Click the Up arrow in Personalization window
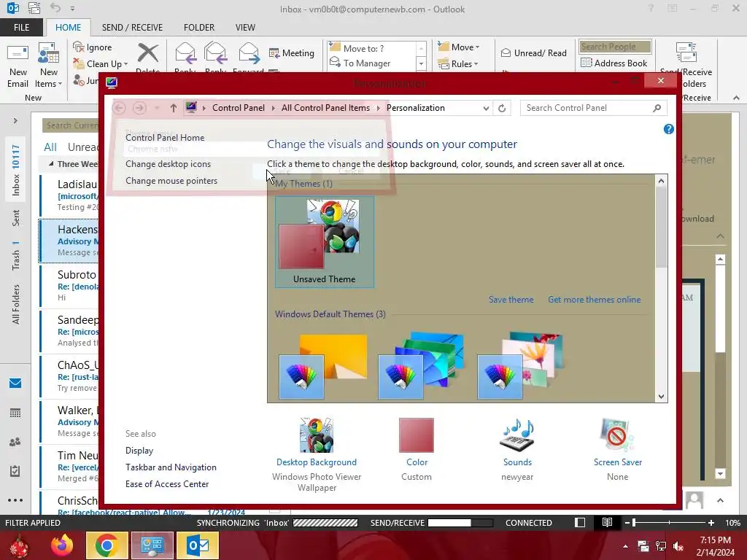Viewport: 747px width, 560px height. click(x=174, y=108)
